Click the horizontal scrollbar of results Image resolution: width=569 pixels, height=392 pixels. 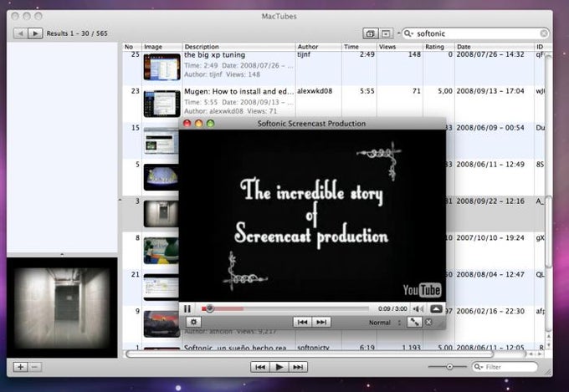(x=310, y=354)
